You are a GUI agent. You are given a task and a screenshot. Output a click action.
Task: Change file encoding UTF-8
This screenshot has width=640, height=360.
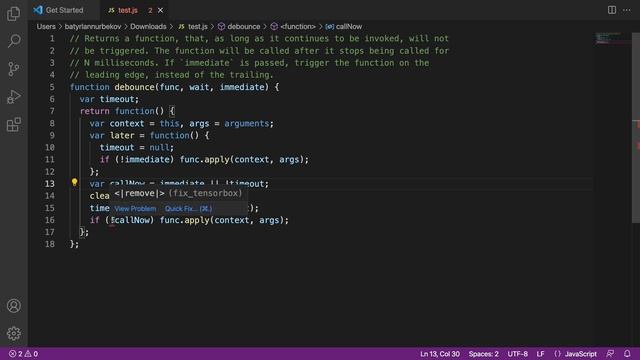tap(517, 354)
